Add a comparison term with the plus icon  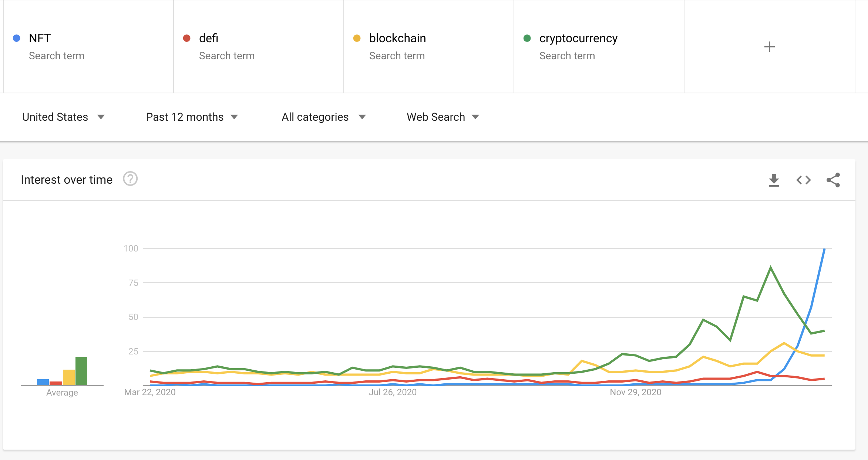point(769,47)
